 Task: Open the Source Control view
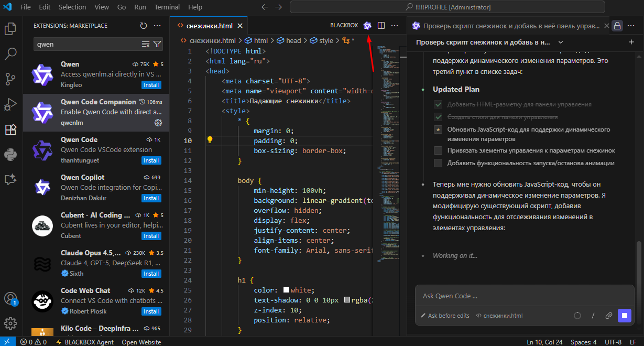pos(10,79)
